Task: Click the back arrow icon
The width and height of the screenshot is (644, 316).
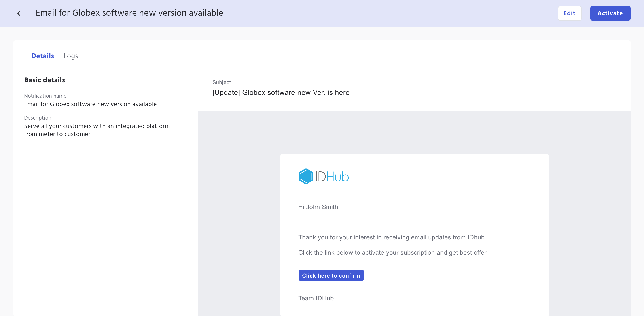Action: click(x=19, y=13)
